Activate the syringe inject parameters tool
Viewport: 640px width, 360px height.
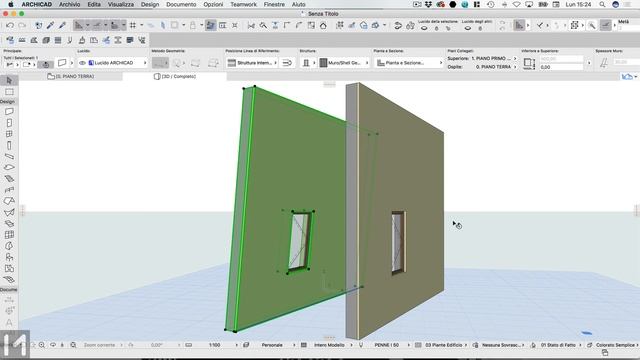62,25
